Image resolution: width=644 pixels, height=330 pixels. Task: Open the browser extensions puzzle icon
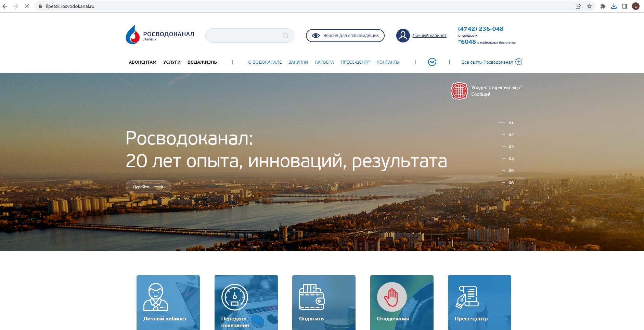pos(603,6)
